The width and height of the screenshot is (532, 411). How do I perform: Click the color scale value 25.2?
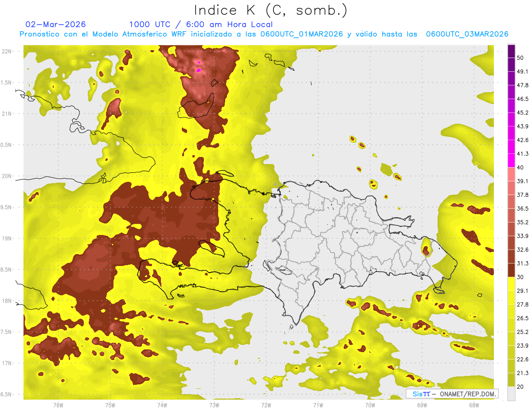523,332
